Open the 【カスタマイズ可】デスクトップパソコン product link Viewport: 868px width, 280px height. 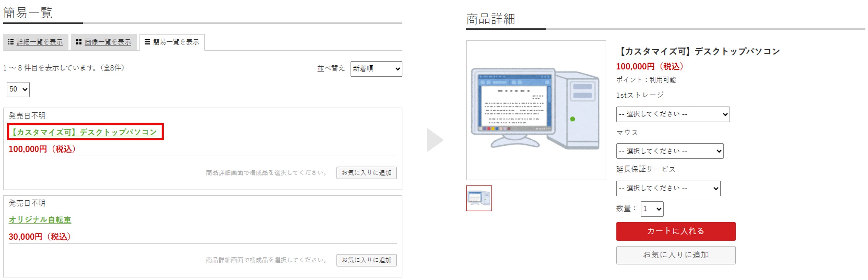[x=83, y=132]
